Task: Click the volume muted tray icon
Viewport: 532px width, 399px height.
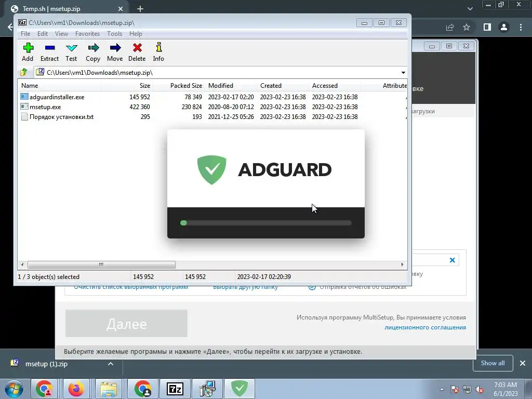Action: [x=480, y=390]
